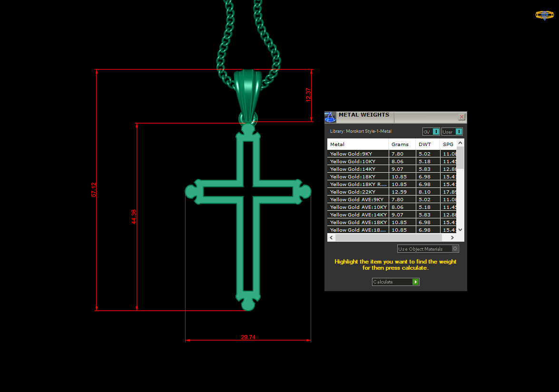Enable Use Object Materials option
This screenshot has width=559, height=392.
click(428, 249)
